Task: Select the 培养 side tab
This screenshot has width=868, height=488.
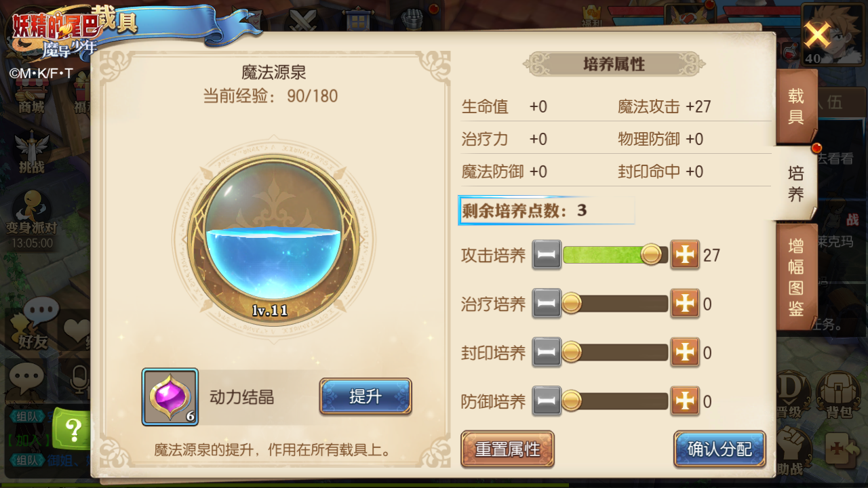Action: [x=796, y=184]
